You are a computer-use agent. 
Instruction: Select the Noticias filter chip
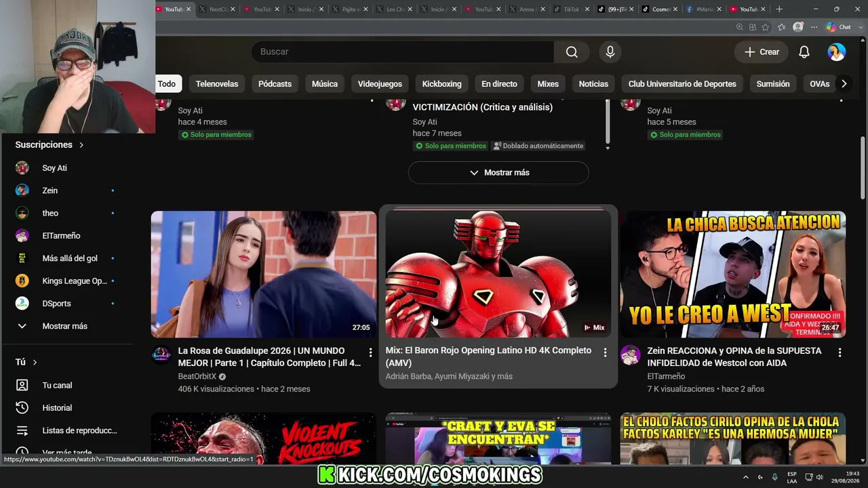[593, 84]
